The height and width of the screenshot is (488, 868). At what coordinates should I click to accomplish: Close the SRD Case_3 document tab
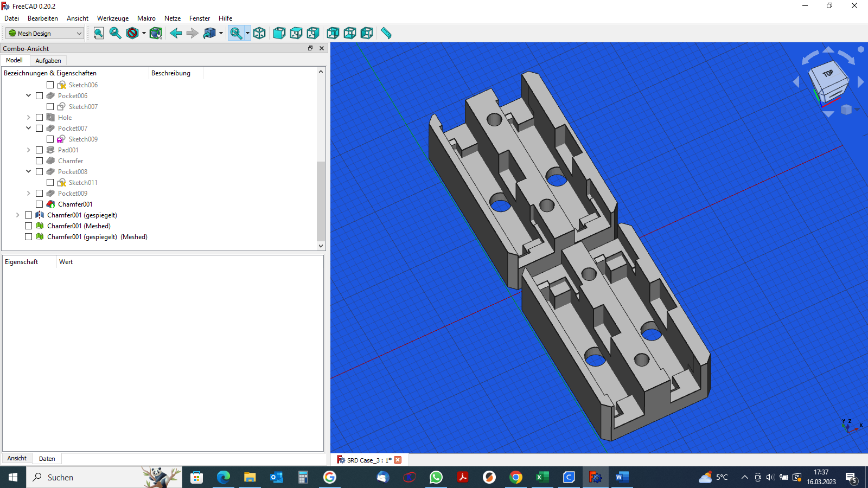398,460
